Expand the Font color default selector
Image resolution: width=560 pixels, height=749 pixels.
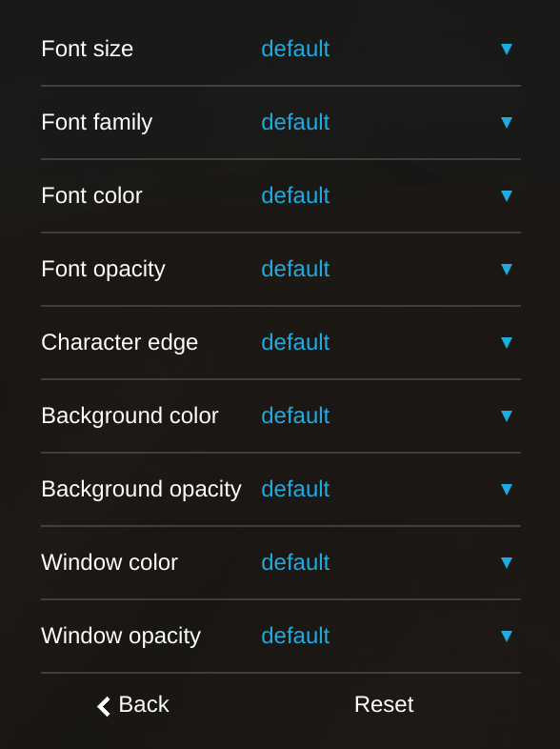pyautogui.click(x=388, y=195)
